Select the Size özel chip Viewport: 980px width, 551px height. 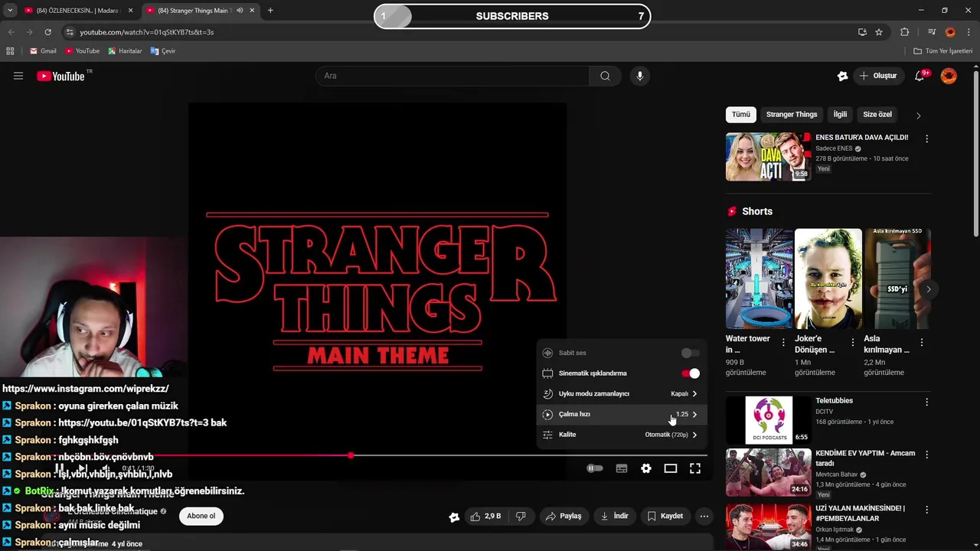[877, 115]
